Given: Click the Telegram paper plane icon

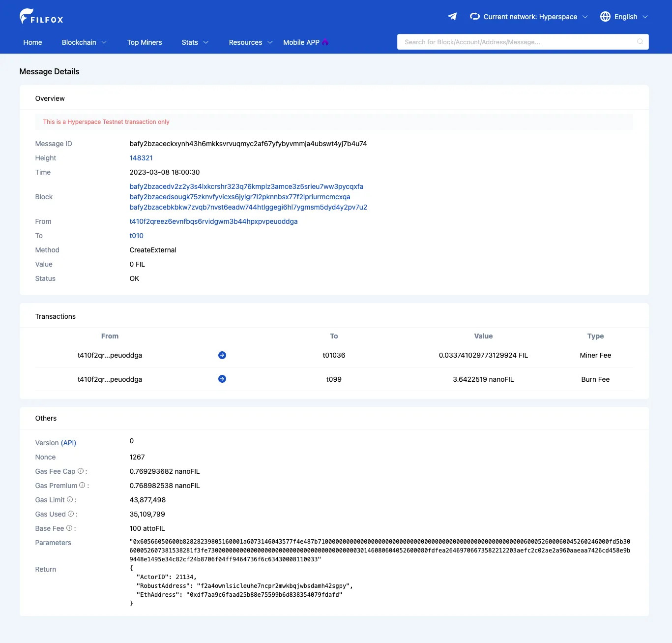Looking at the screenshot, I should (x=452, y=17).
